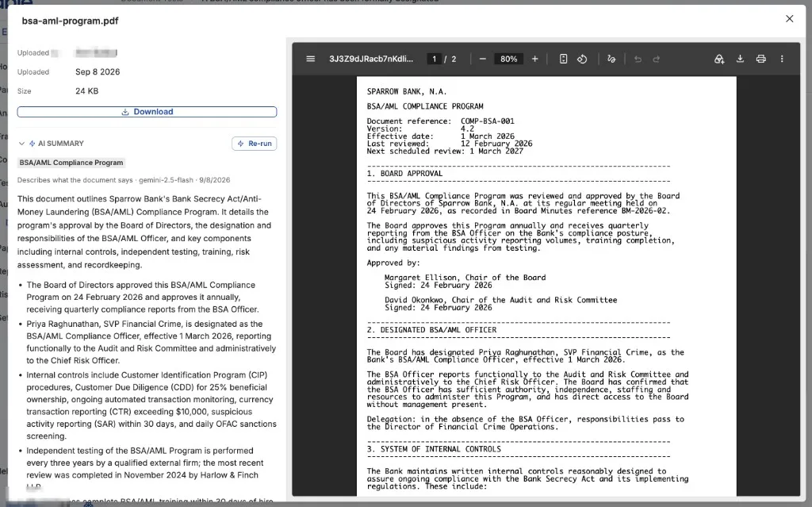Click the Sep 8 2026 upload date
Screen dimensions: 812x507
pyautogui.click(x=98, y=72)
